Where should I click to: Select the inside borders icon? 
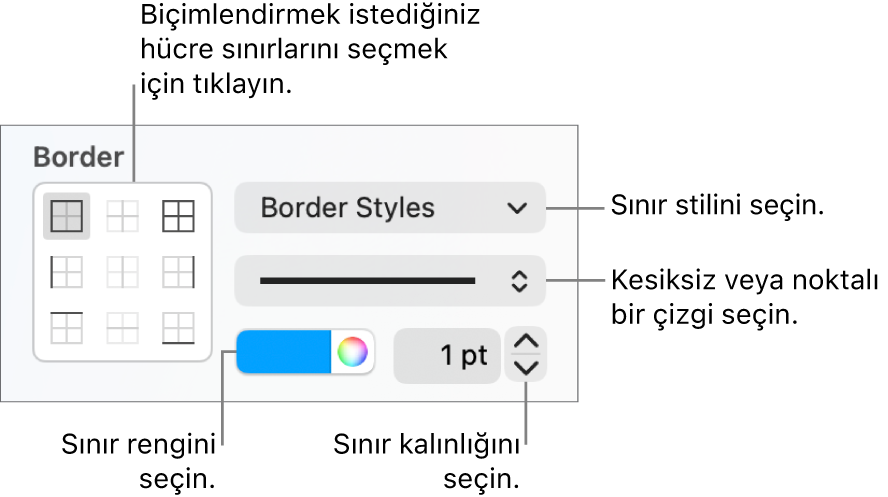[122, 216]
